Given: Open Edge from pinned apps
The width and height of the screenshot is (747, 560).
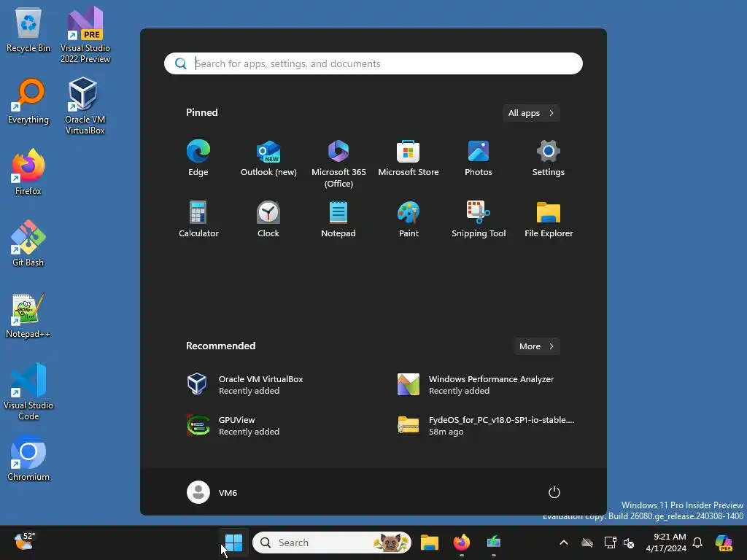Looking at the screenshot, I should click(x=198, y=158).
